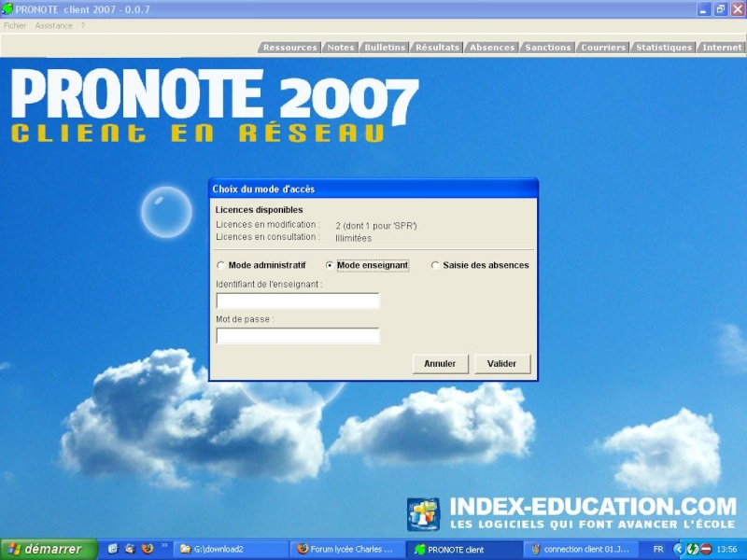Click the second quick launch icon
The width and height of the screenshot is (747, 560).
point(130,549)
